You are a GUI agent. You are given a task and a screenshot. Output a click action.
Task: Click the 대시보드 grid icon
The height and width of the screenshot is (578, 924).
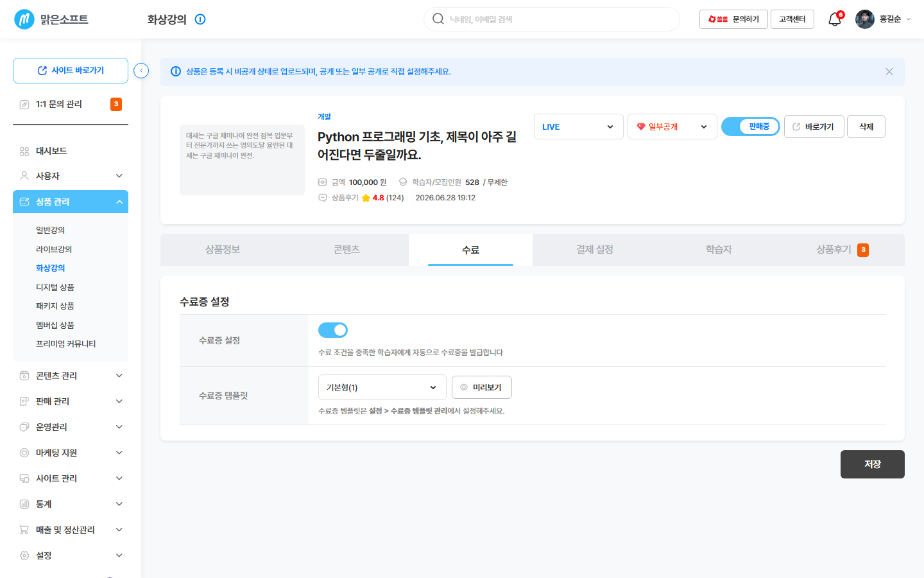(x=24, y=151)
